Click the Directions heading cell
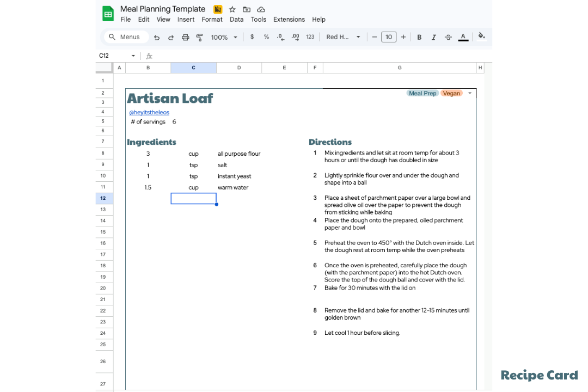 click(330, 142)
